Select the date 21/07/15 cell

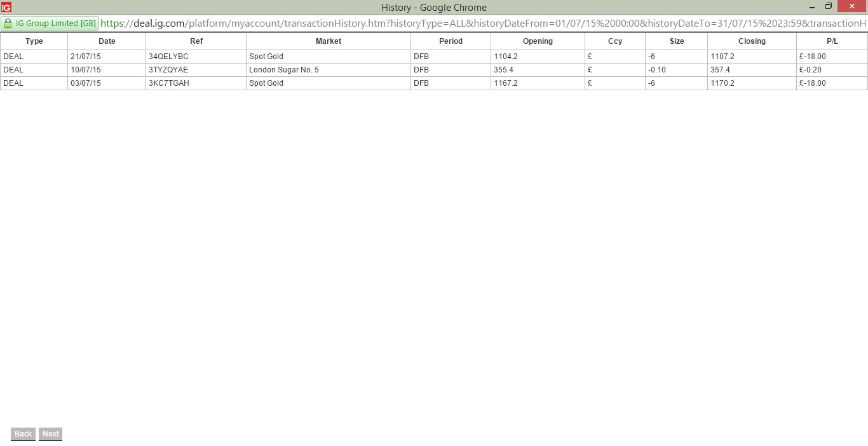(x=107, y=57)
